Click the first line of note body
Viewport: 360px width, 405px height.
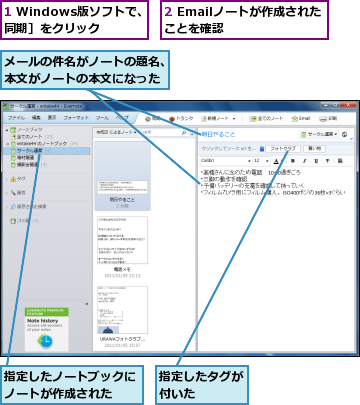tap(251, 172)
